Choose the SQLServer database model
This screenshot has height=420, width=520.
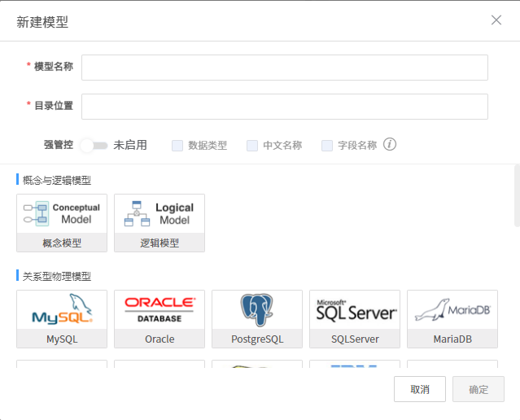click(x=355, y=319)
